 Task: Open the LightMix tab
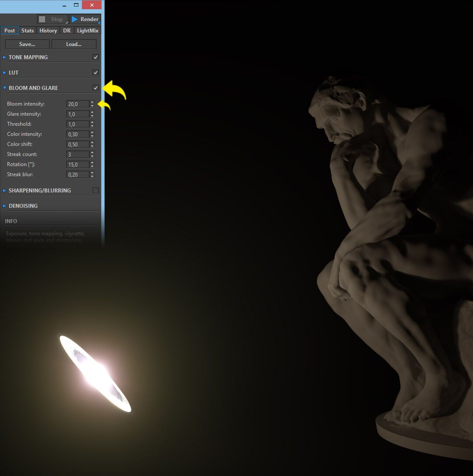[x=88, y=30]
